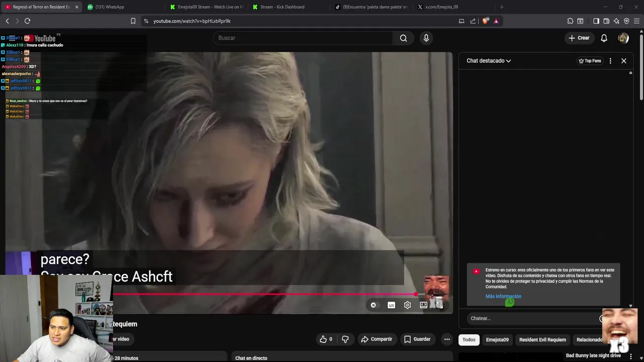
Task: Switch to Emejota09 Stream Kick tab
Action: click(206, 7)
